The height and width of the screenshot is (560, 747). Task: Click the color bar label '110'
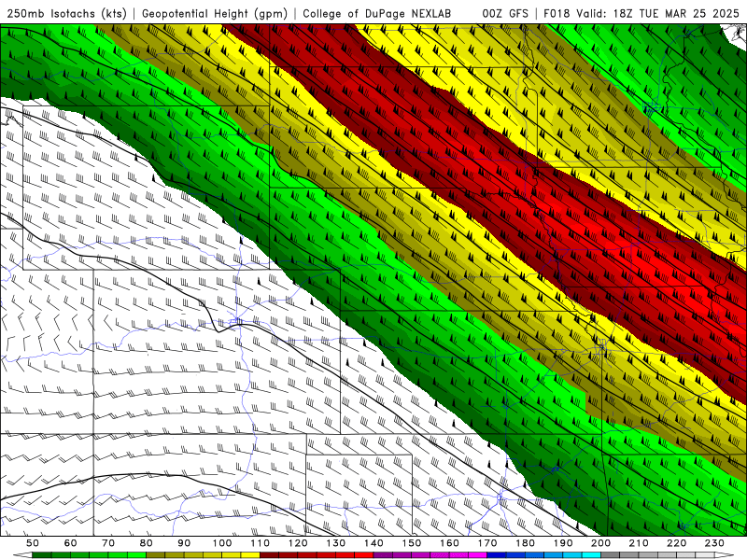point(260,543)
